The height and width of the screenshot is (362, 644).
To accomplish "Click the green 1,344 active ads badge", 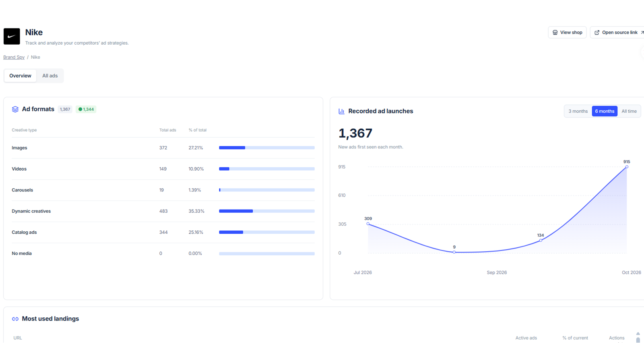I will (86, 109).
